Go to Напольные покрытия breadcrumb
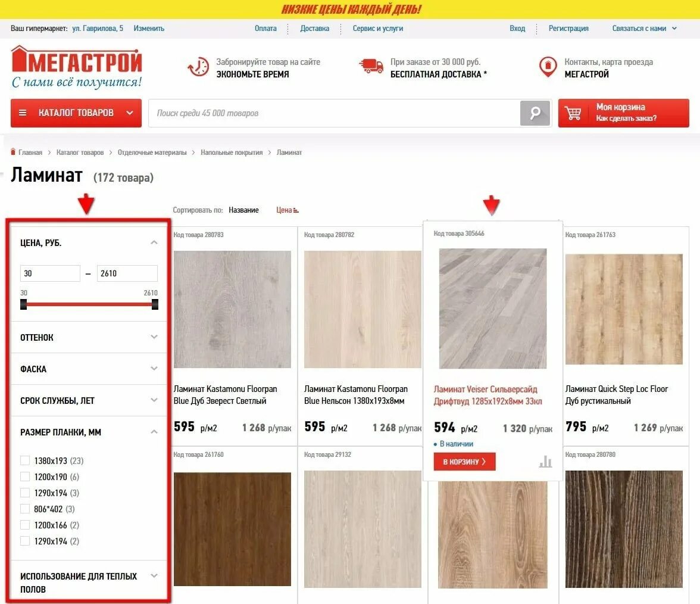 232,152
